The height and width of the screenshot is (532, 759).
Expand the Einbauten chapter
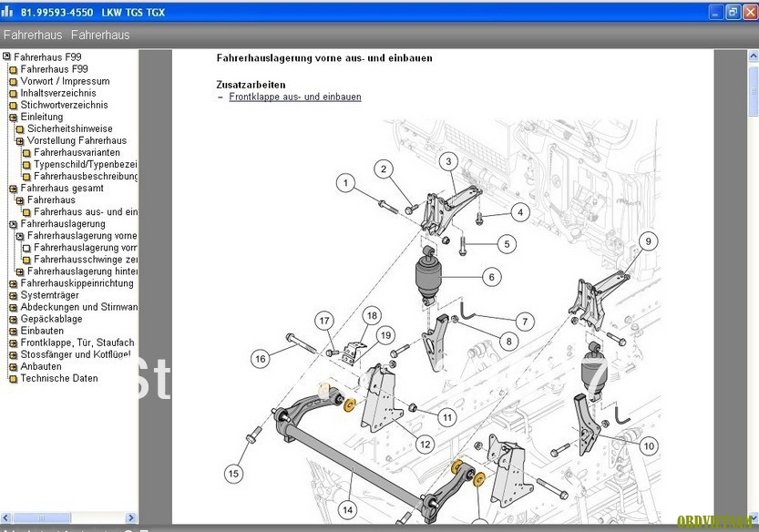tap(13, 332)
